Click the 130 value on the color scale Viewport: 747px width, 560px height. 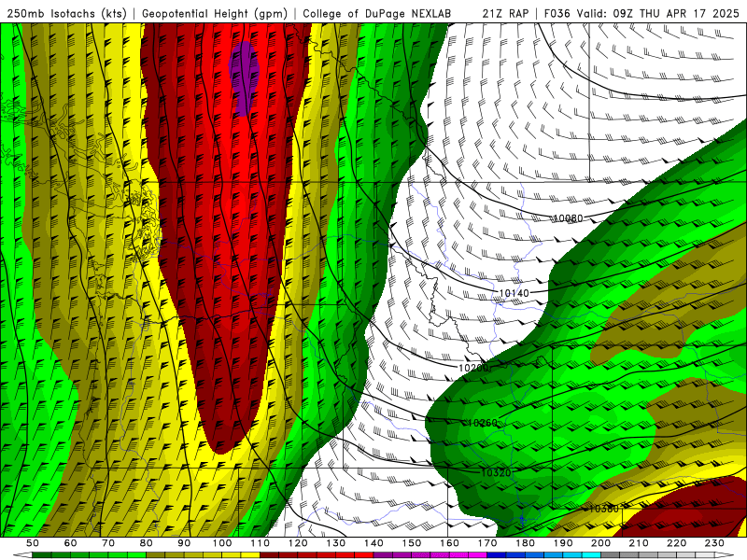[336, 543]
